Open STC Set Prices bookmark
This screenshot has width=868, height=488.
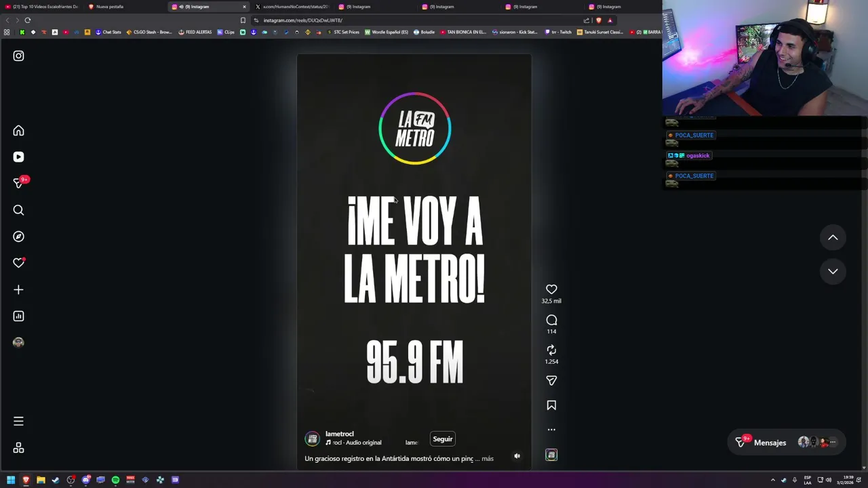click(x=343, y=32)
